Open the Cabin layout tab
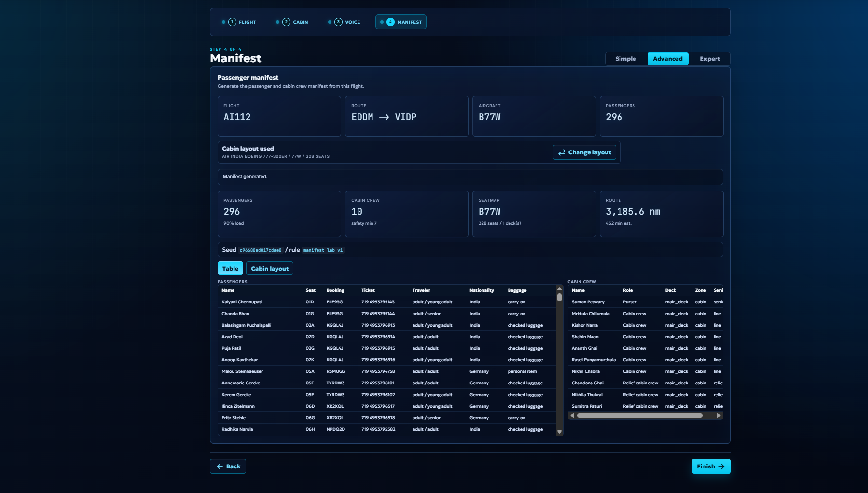 [270, 269]
